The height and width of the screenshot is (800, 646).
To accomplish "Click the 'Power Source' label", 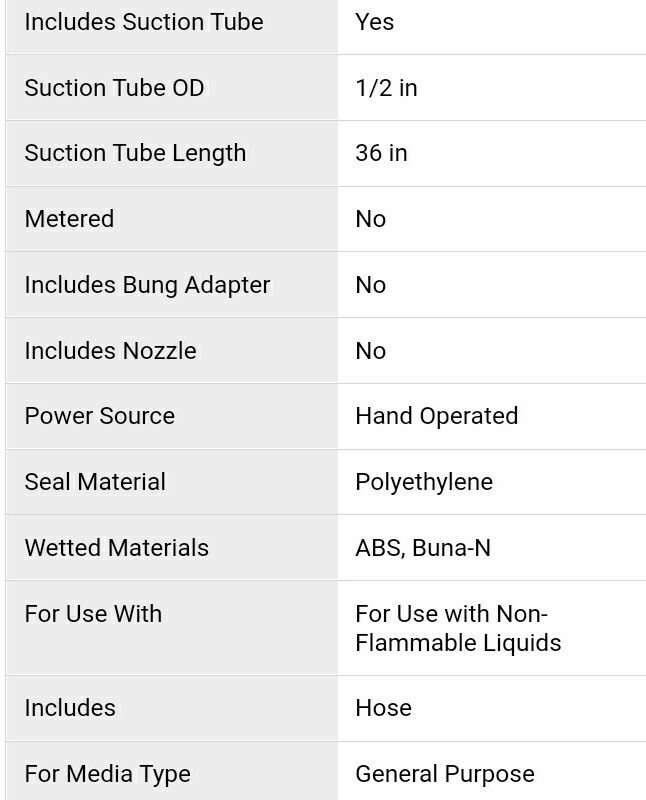I will click(x=99, y=416).
